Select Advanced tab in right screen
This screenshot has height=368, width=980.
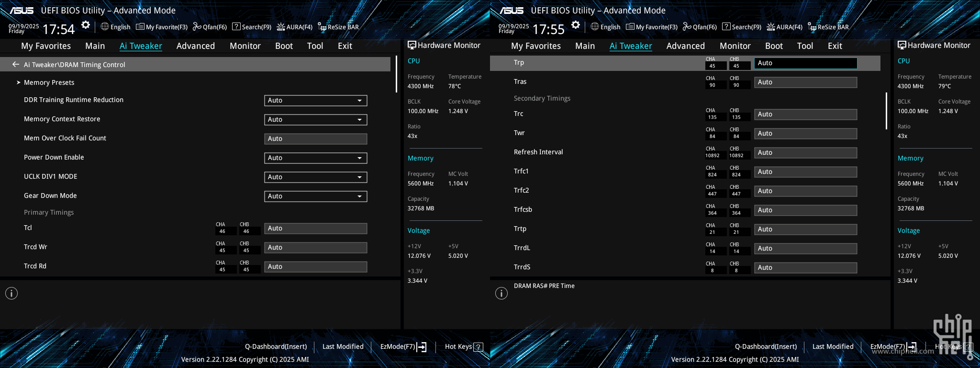686,46
